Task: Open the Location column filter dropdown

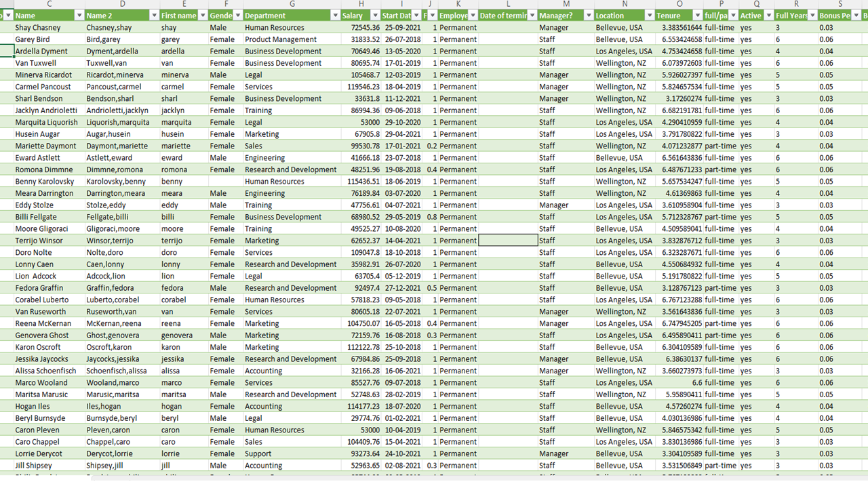Action: [649, 16]
